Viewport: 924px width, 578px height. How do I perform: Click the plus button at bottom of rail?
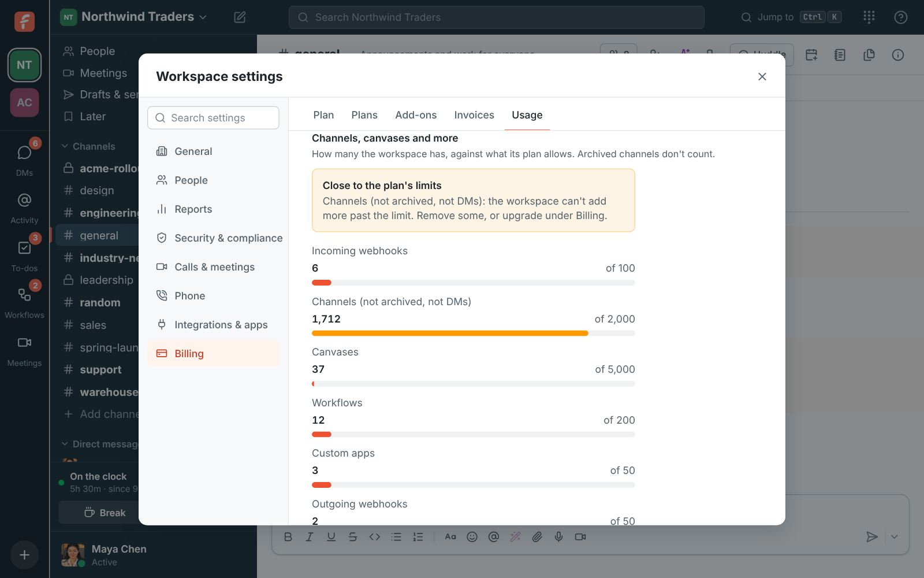(x=24, y=555)
